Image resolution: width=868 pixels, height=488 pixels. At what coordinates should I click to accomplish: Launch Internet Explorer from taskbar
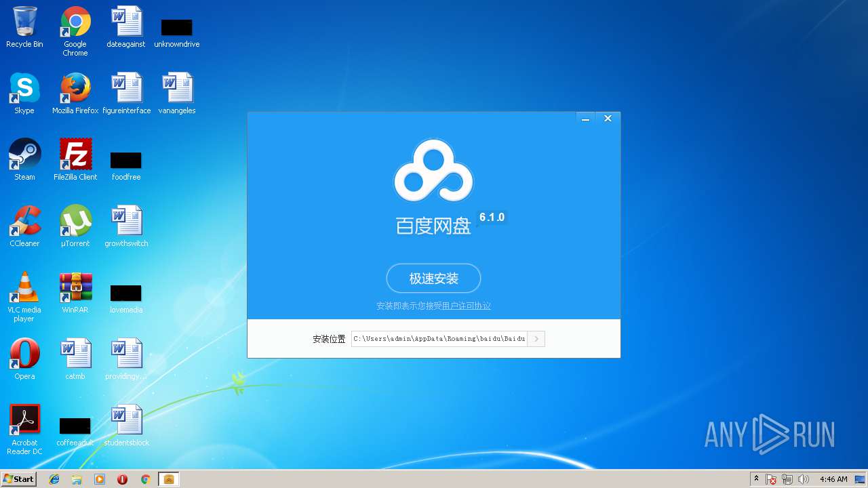54,479
